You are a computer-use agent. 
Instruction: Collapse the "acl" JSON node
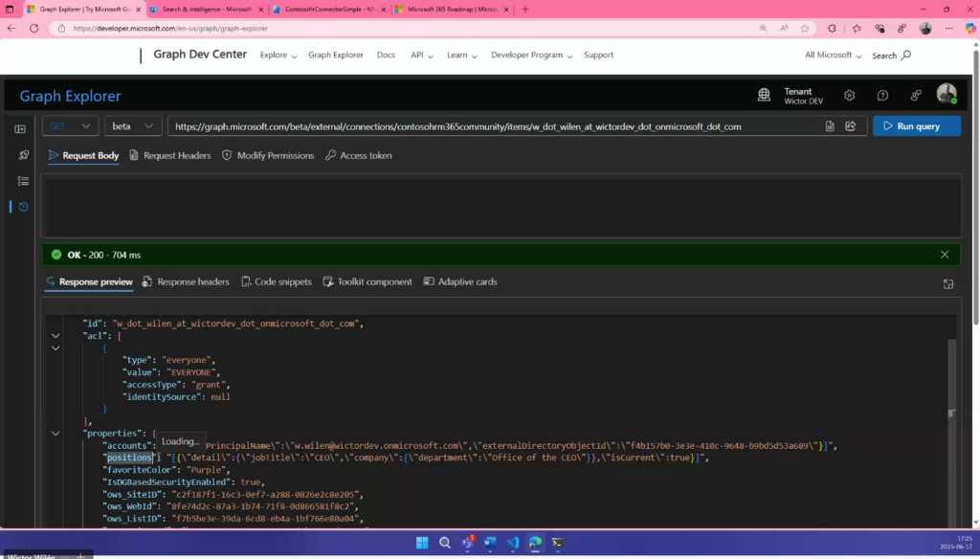[56, 336]
